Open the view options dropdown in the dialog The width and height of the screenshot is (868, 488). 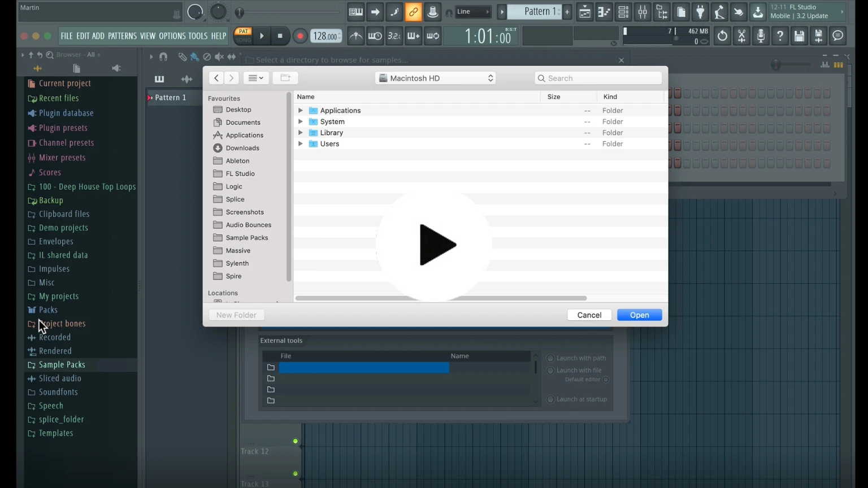pyautogui.click(x=256, y=78)
